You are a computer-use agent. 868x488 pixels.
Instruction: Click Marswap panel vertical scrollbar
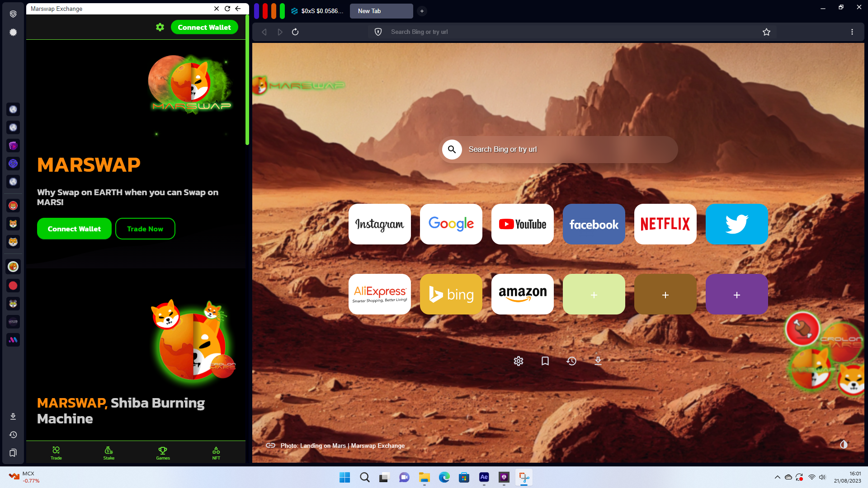pos(247,80)
